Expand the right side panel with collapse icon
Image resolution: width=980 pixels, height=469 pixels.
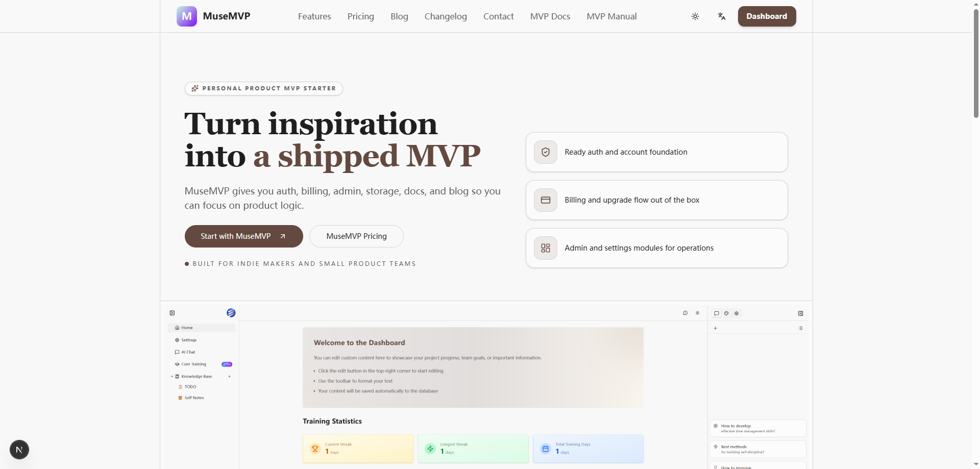tap(800, 313)
